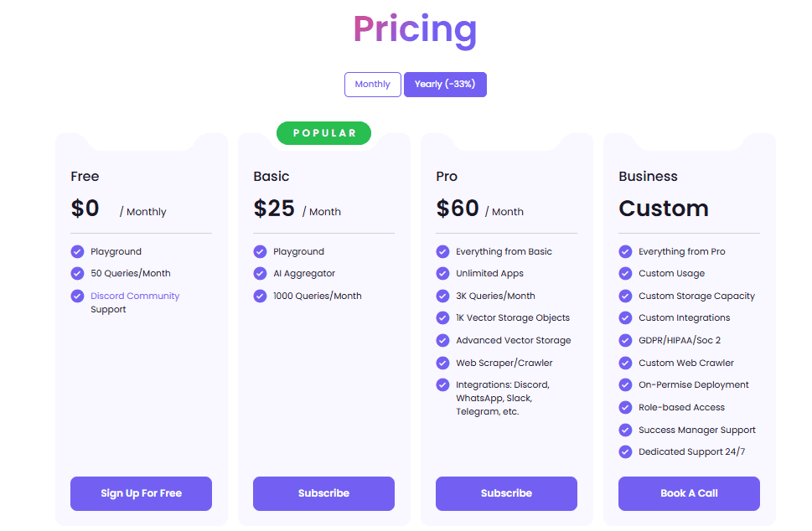812x531 pixels.
Task: Click the checkmark beside Unlimited Apps
Action: tap(443, 273)
